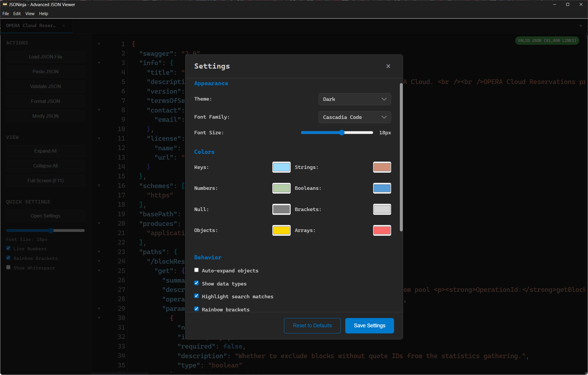Change the Booleans color swatch
Screen dimensions: 588x375
tap(382, 188)
